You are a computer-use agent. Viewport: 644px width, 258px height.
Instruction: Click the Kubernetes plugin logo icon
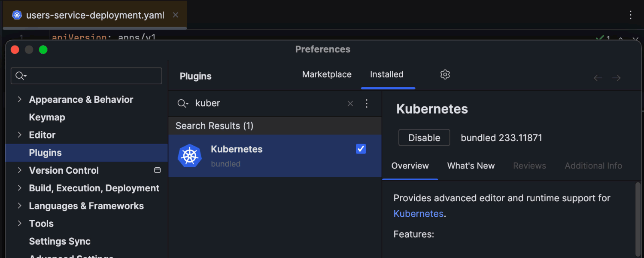tap(189, 156)
